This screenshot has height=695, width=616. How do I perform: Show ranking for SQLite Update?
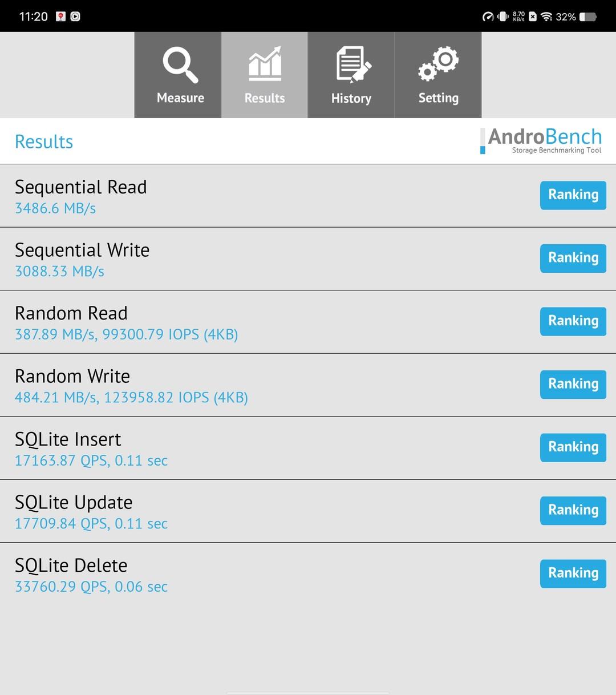[x=573, y=510]
